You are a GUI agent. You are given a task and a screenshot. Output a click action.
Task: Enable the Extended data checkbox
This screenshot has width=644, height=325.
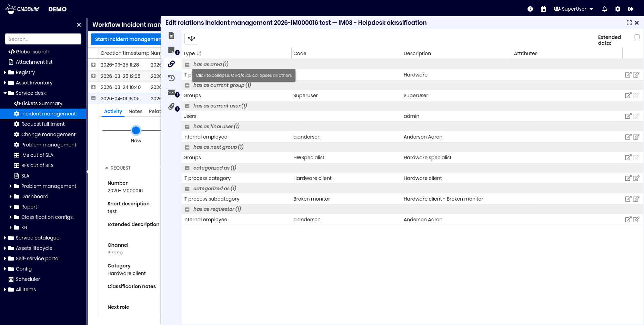point(637,37)
